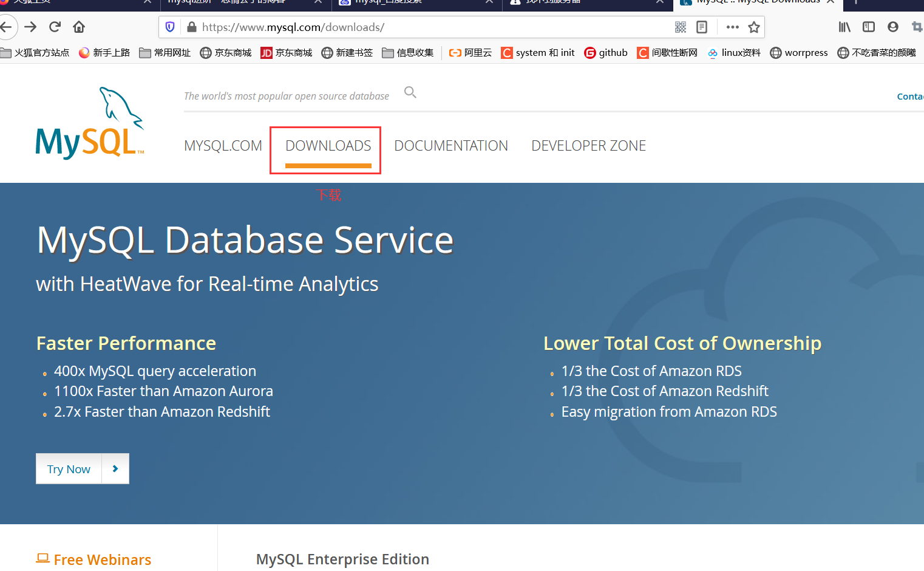Open linux资料 bookmark
This screenshot has height=571, width=924.
tap(734, 53)
